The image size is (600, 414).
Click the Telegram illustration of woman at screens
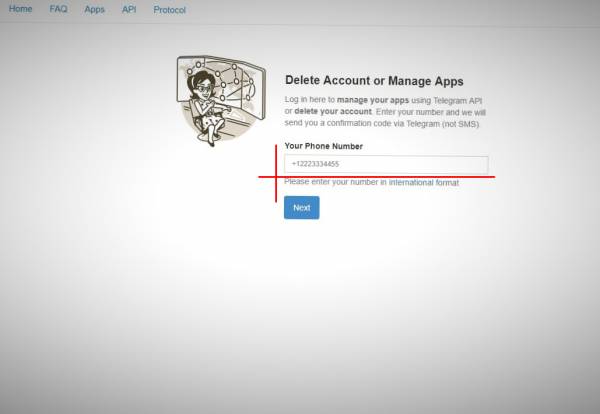[x=221, y=101]
